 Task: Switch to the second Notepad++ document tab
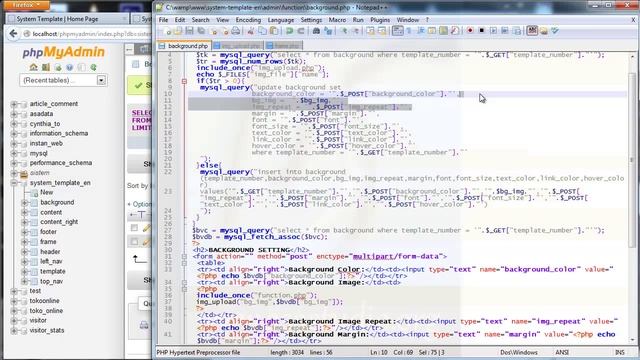238,46
